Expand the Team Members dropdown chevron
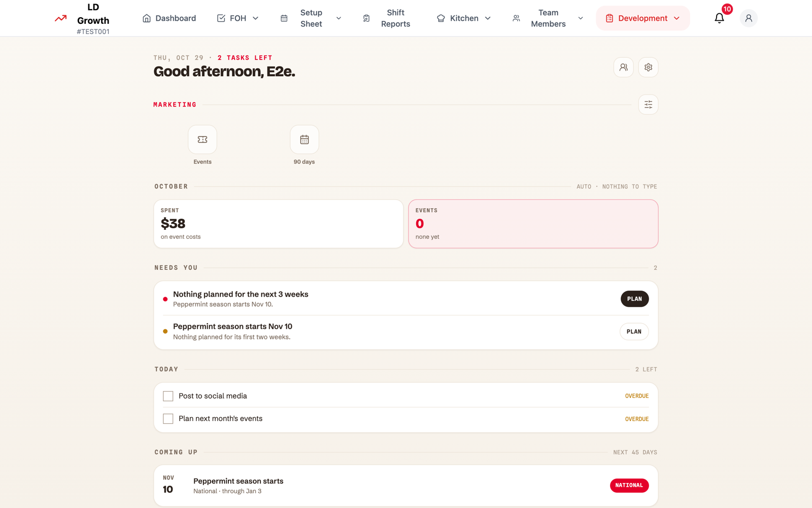 pyautogui.click(x=581, y=18)
